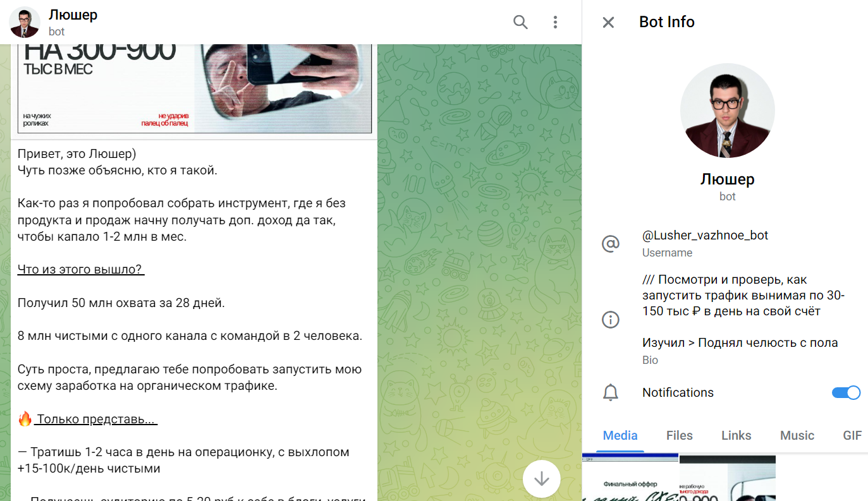Open the Links tab
The width and height of the screenshot is (868, 501).
coord(737,435)
